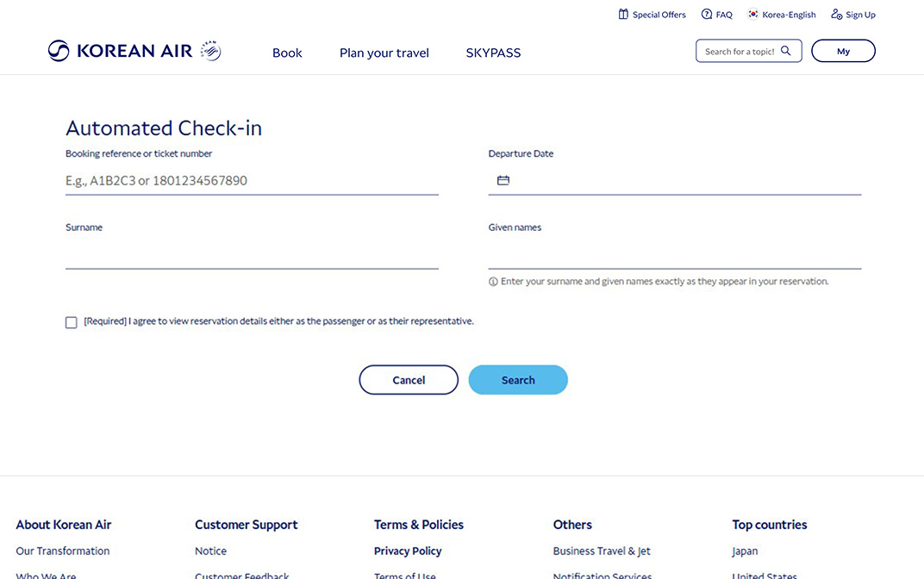Image resolution: width=924 pixels, height=579 pixels.
Task: Click the Search button
Action: tap(518, 379)
